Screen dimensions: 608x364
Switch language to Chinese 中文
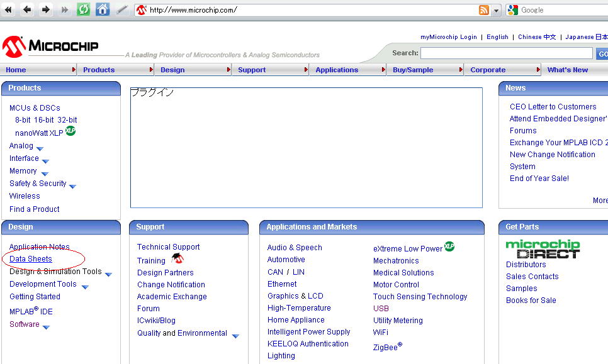coord(537,37)
